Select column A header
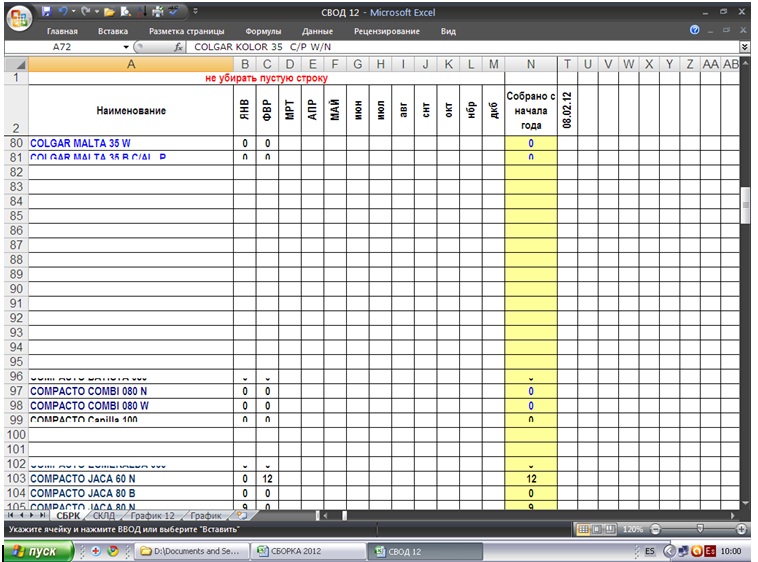The image size is (758, 562). pos(131,64)
